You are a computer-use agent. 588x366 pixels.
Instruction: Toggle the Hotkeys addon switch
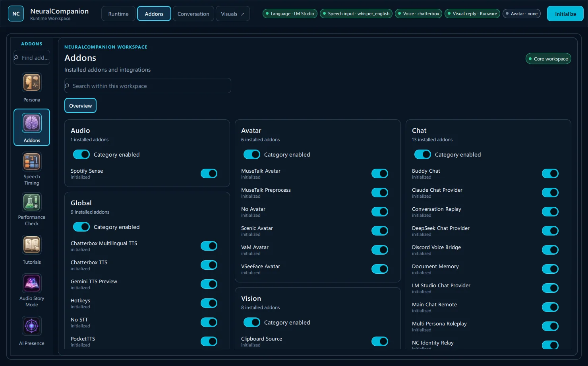209,303
